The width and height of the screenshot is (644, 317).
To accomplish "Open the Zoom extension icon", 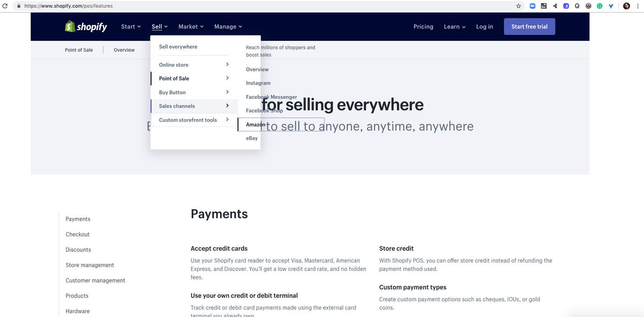I will [x=532, y=6].
